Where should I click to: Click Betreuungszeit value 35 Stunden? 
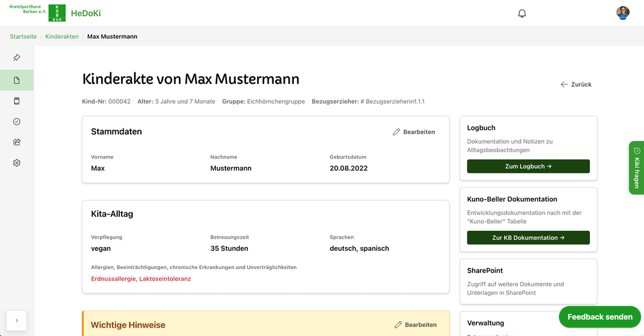tap(229, 248)
